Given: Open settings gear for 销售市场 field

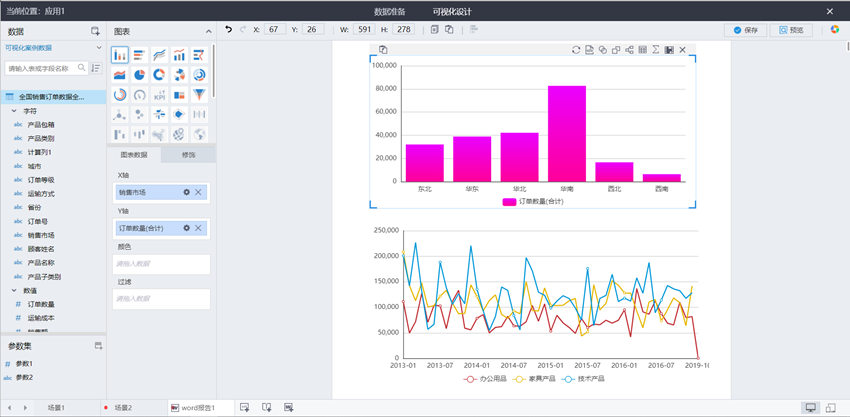Looking at the screenshot, I should (x=186, y=192).
